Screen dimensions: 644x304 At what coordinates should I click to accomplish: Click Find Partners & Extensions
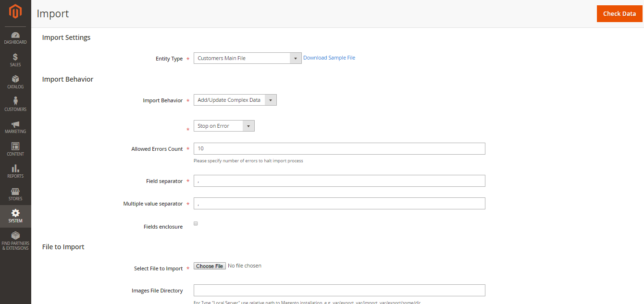click(15, 240)
